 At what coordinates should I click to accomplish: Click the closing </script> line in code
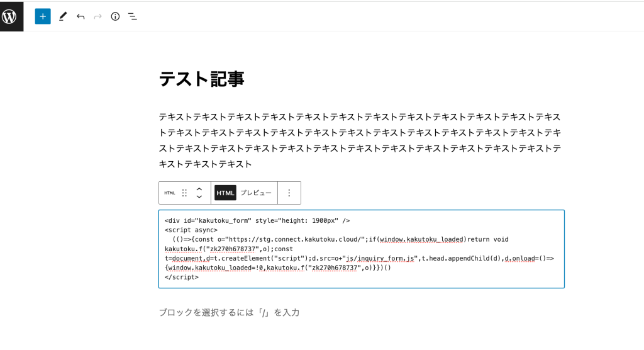pos(182,277)
